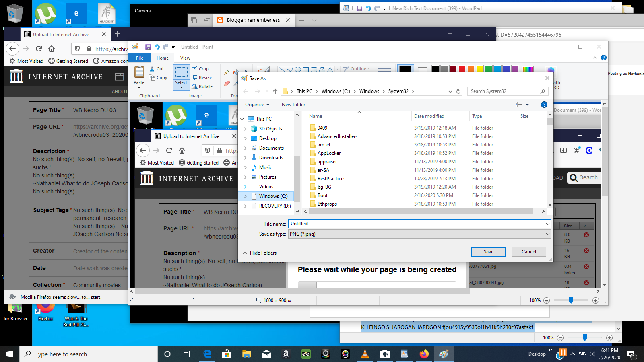Go up one folder level in Save As
This screenshot has width=644, height=362.
(x=275, y=91)
